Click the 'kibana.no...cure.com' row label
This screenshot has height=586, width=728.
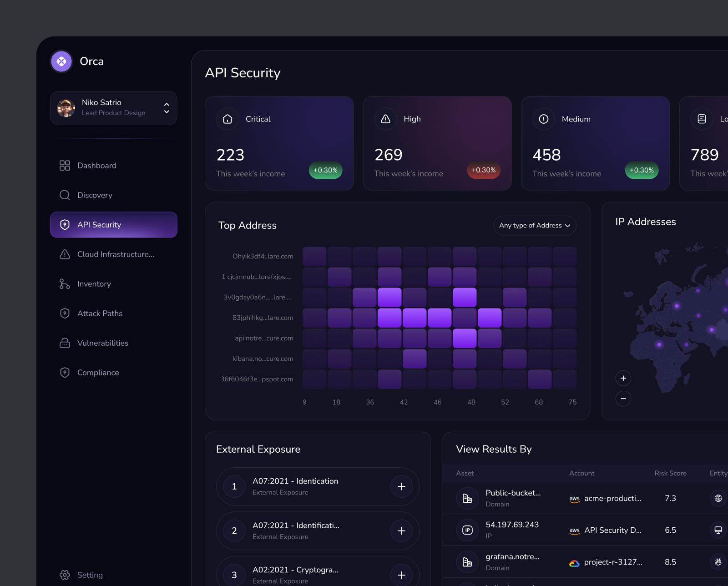coord(263,359)
